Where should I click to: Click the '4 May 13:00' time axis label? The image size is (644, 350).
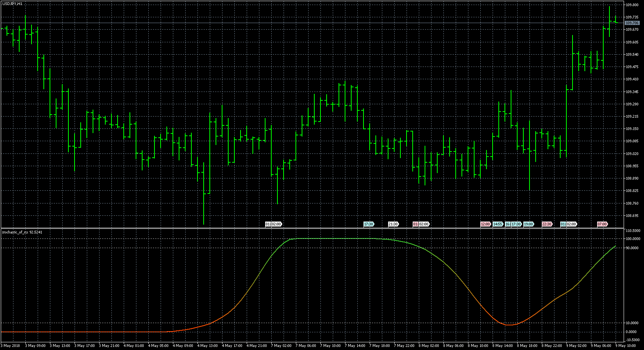207,346
